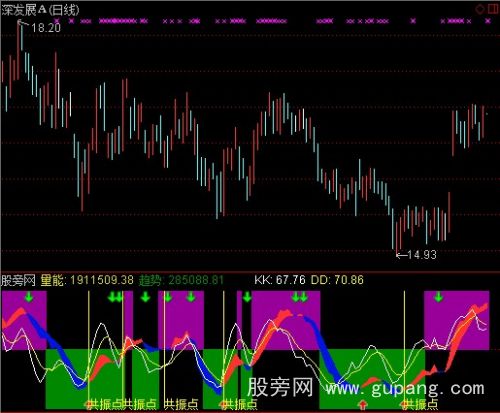Click the KK: 67.76 indicator readout
The height and width of the screenshot is (413, 500).
tap(280, 280)
